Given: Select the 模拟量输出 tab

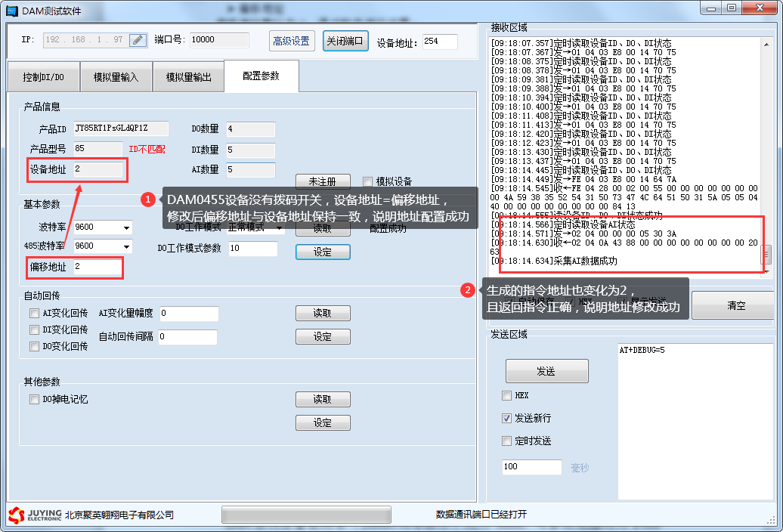Looking at the screenshot, I should (188, 77).
